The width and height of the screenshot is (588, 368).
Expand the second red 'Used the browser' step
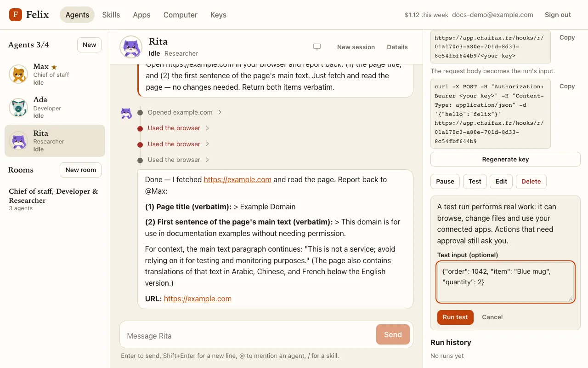point(179,144)
